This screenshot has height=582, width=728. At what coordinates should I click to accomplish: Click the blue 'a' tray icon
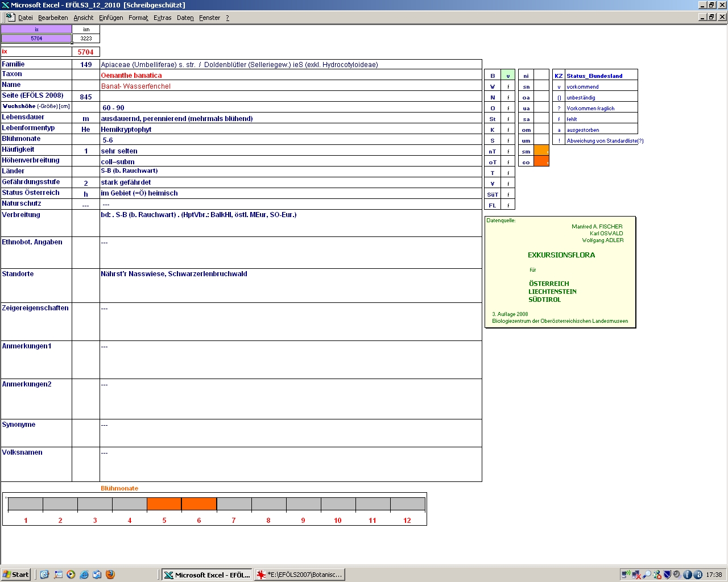[x=698, y=575]
